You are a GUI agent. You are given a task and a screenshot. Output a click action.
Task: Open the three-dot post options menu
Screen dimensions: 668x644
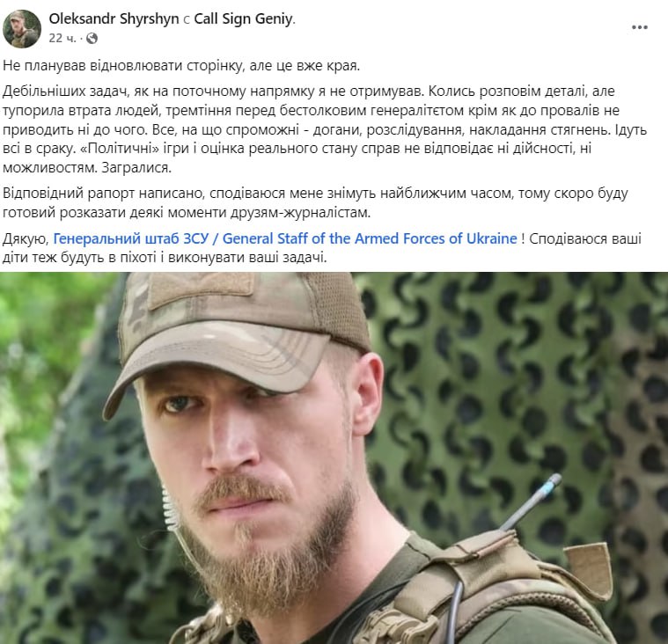coord(640,27)
